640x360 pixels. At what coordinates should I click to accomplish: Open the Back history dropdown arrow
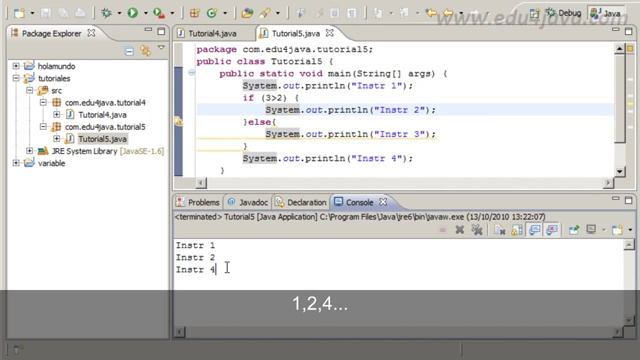coord(461,13)
